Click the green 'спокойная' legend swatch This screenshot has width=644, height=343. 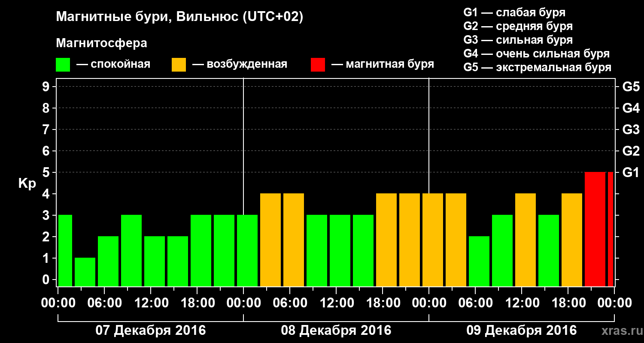tap(63, 65)
